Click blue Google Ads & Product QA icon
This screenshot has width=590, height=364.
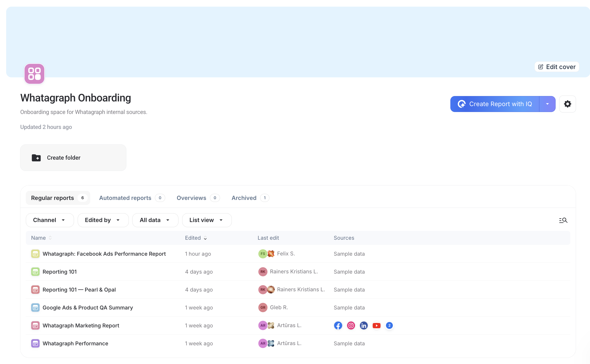click(x=35, y=308)
